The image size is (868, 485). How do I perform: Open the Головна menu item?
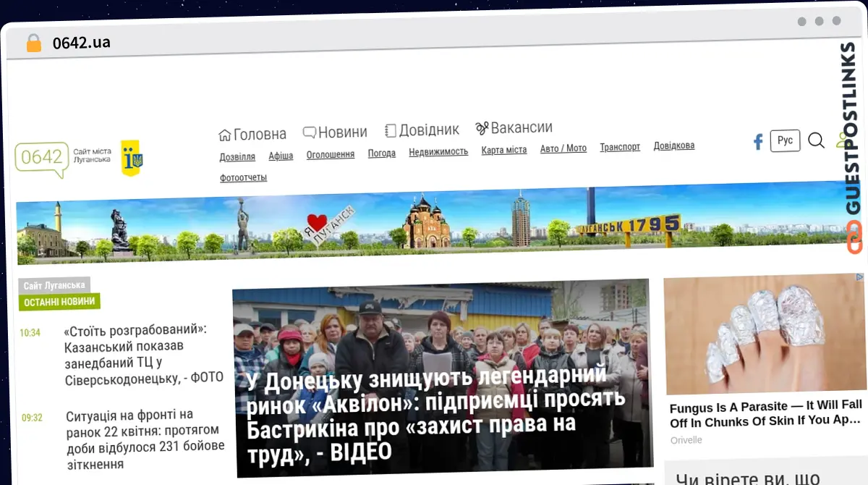point(252,134)
